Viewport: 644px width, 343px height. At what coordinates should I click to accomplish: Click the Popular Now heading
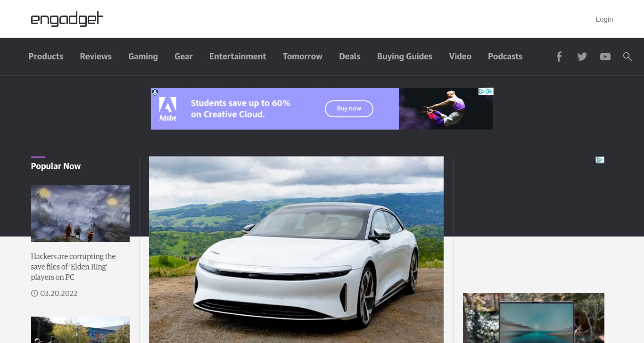pyautogui.click(x=56, y=166)
